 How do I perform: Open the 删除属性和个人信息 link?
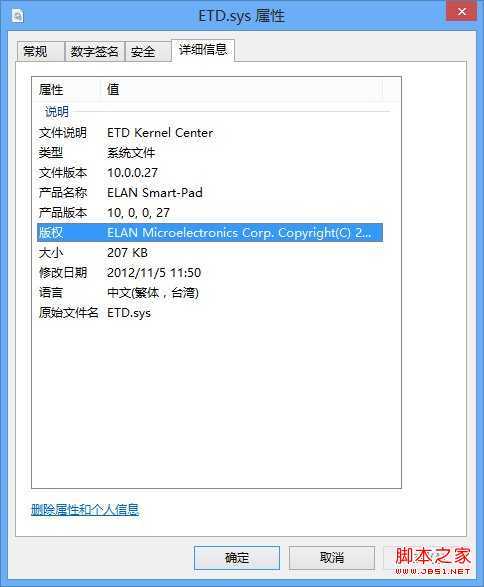(85, 510)
